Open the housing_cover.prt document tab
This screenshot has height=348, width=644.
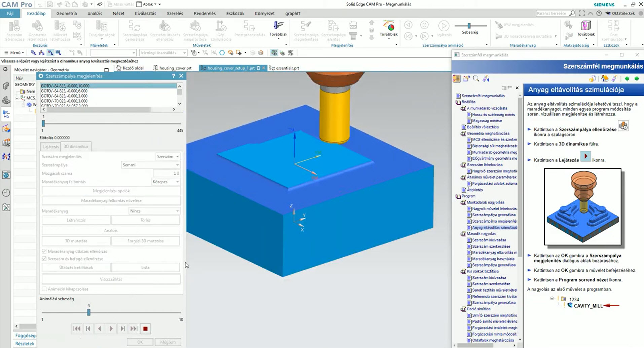(172, 68)
